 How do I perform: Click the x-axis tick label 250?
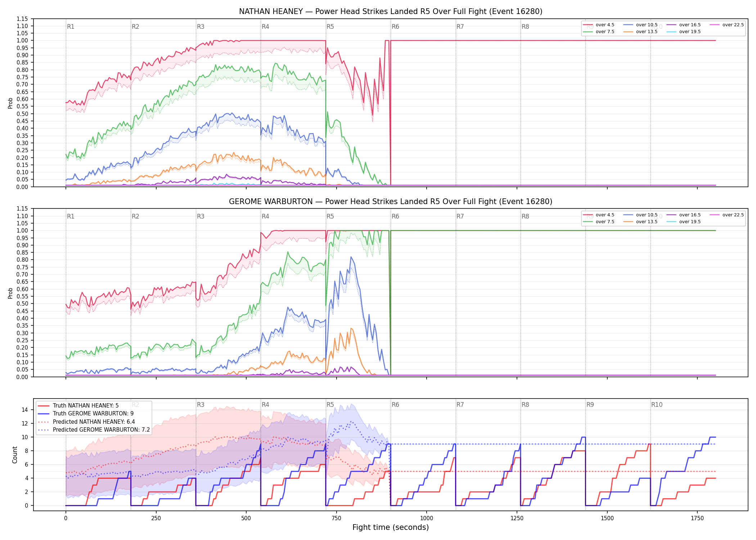click(156, 518)
